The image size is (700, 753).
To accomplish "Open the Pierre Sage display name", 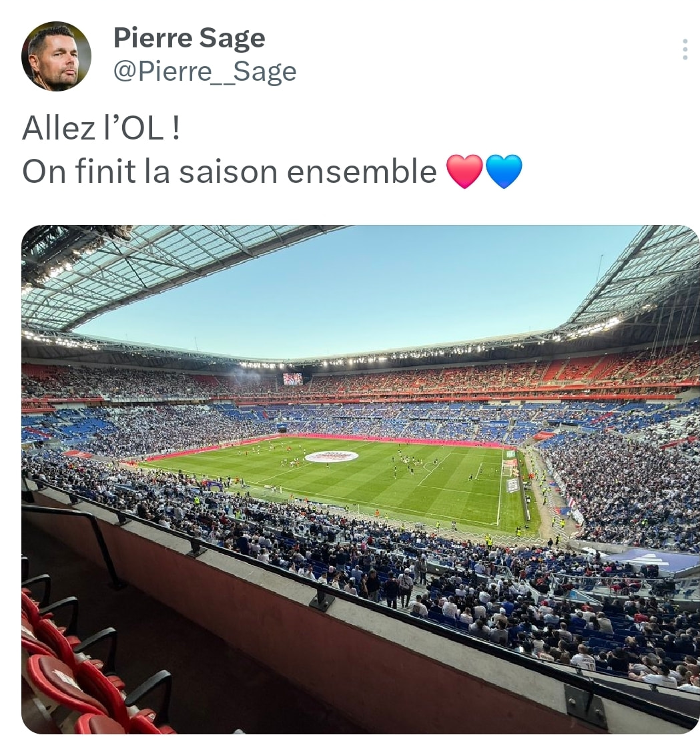I will [x=189, y=38].
